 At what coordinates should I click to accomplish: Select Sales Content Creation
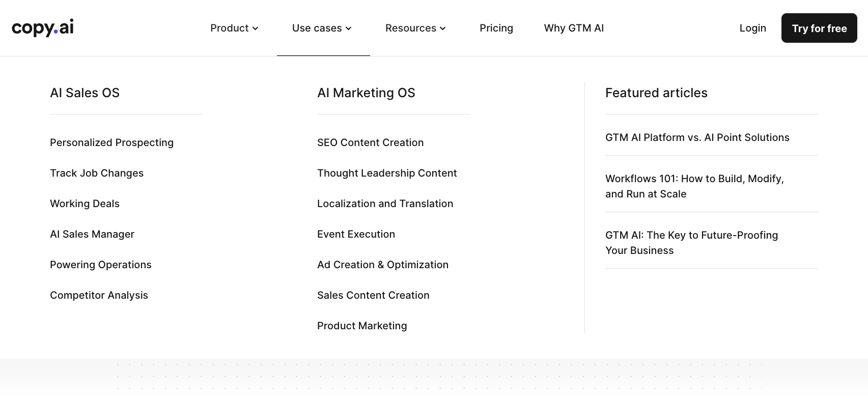[x=373, y=295]
